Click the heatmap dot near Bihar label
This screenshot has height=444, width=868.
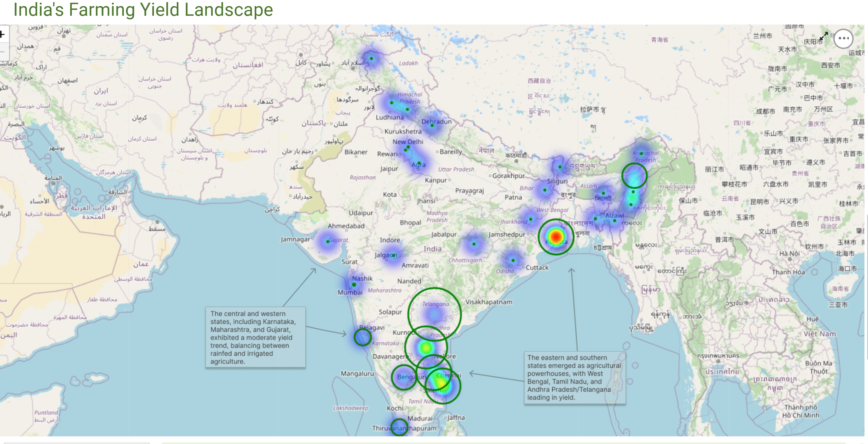545,190
